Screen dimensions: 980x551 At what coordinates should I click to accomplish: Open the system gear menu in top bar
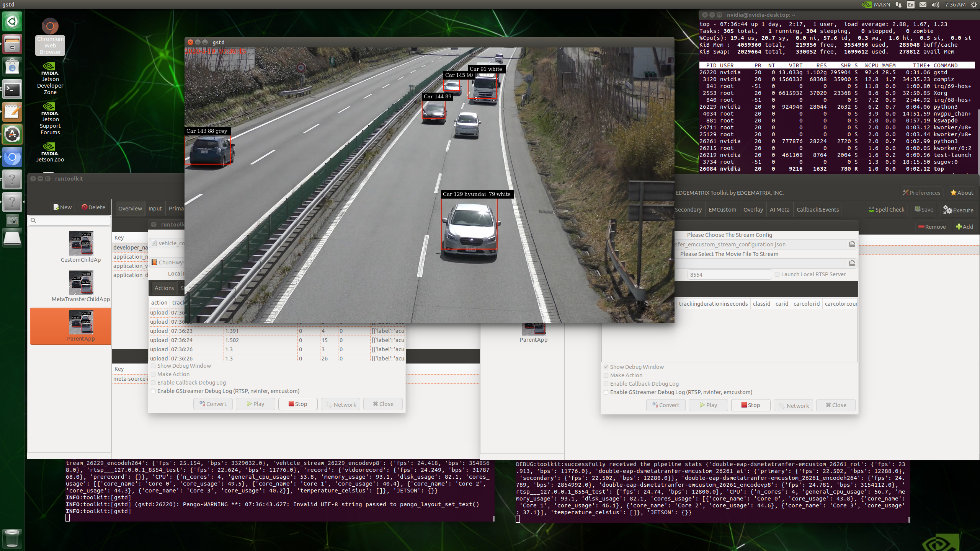point(974,5)
